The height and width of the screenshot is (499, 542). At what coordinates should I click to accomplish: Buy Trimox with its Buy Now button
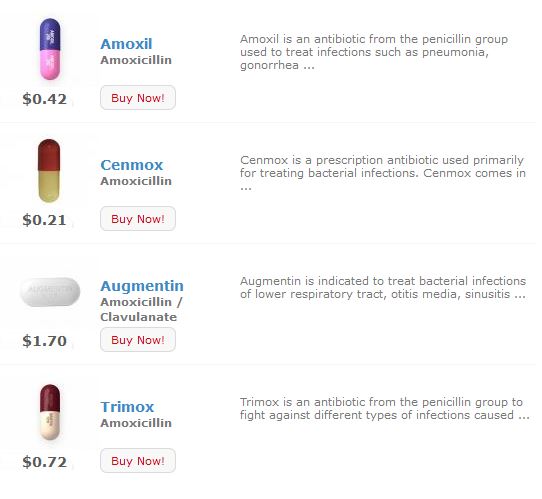tap(138, 461)
